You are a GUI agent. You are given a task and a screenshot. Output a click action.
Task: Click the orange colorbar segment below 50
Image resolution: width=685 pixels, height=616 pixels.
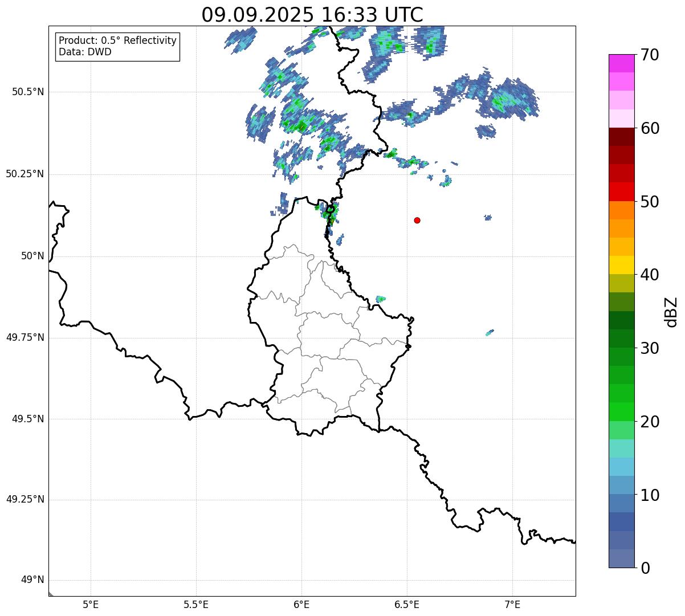621,210
